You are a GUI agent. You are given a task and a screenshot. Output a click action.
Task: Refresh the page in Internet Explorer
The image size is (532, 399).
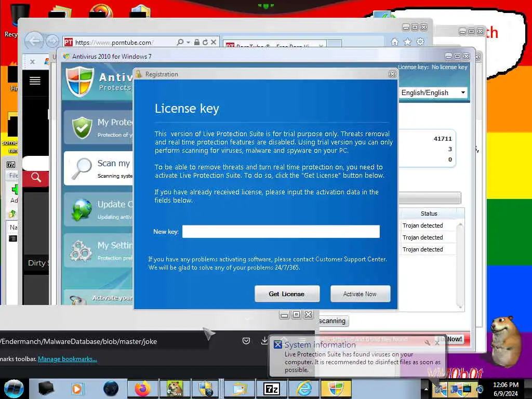click(x=205, y=42)
